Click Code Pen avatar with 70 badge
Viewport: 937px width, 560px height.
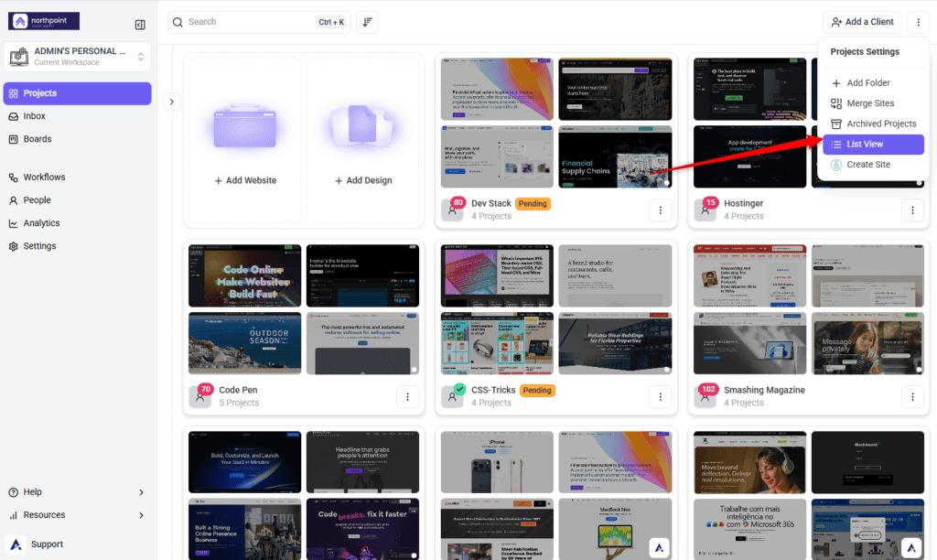pyautogui.click(x=201, y=395)
